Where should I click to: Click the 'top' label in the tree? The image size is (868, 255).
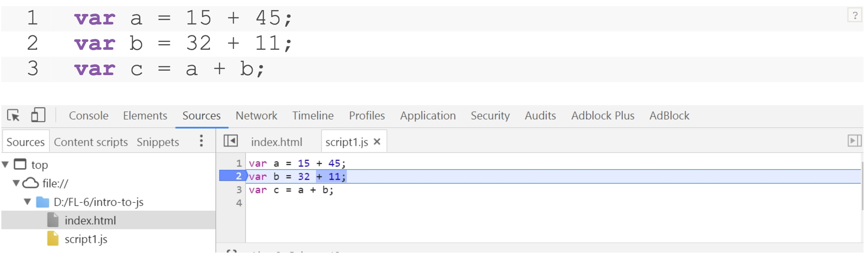pos(39,165)
